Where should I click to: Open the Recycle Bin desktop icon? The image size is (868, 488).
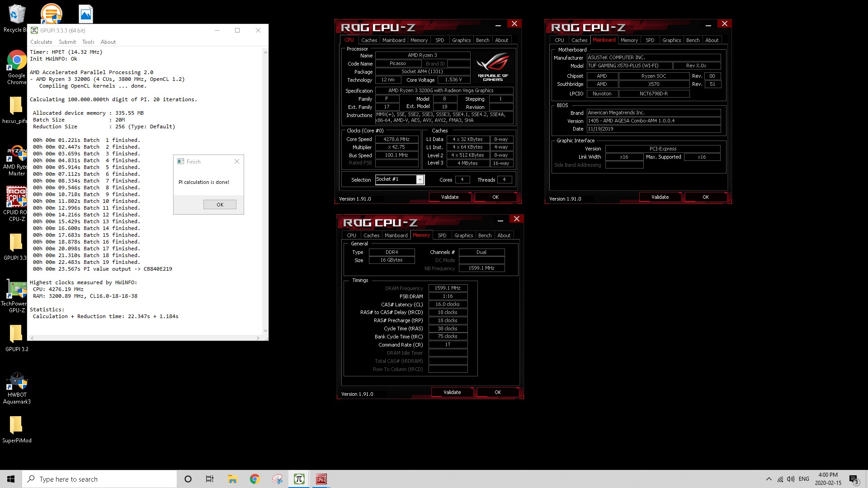[16, 18]
